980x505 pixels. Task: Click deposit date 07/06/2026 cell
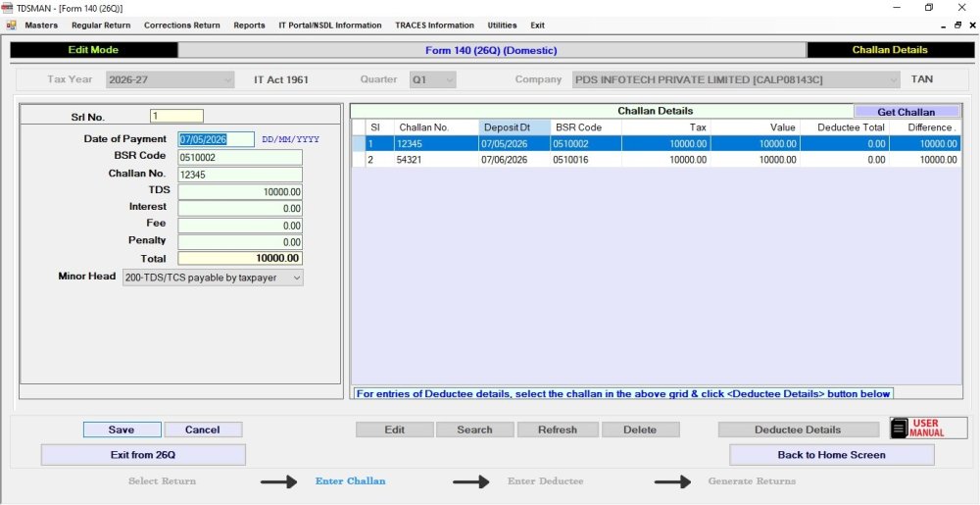coord(515,160)
